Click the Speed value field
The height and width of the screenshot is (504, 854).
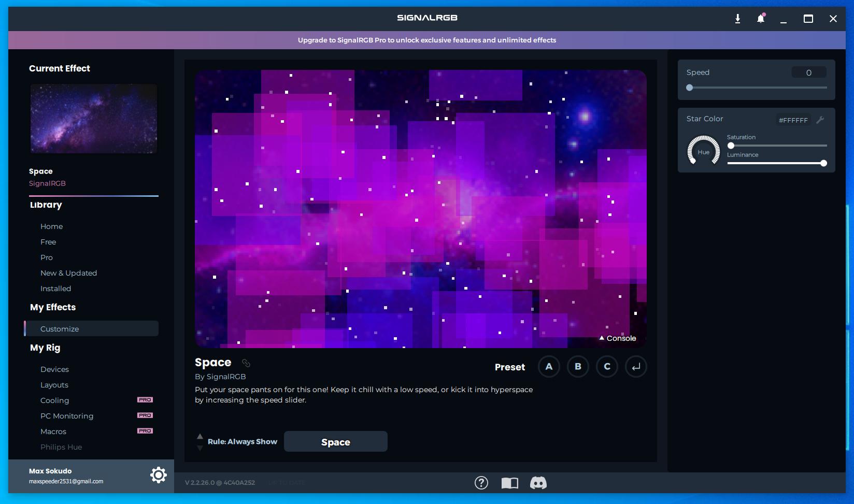pos(809,73)
